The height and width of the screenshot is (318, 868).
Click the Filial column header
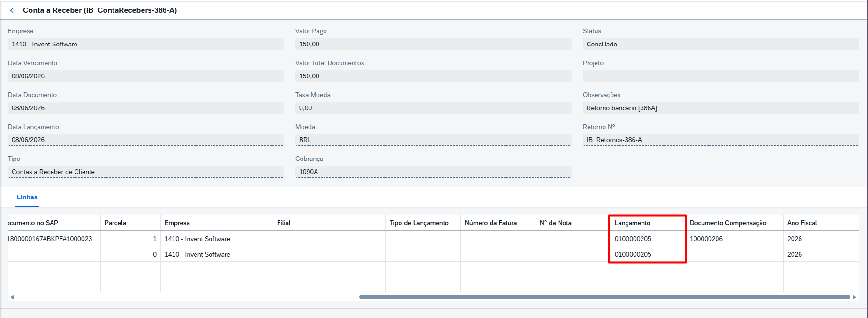(330, 223)
